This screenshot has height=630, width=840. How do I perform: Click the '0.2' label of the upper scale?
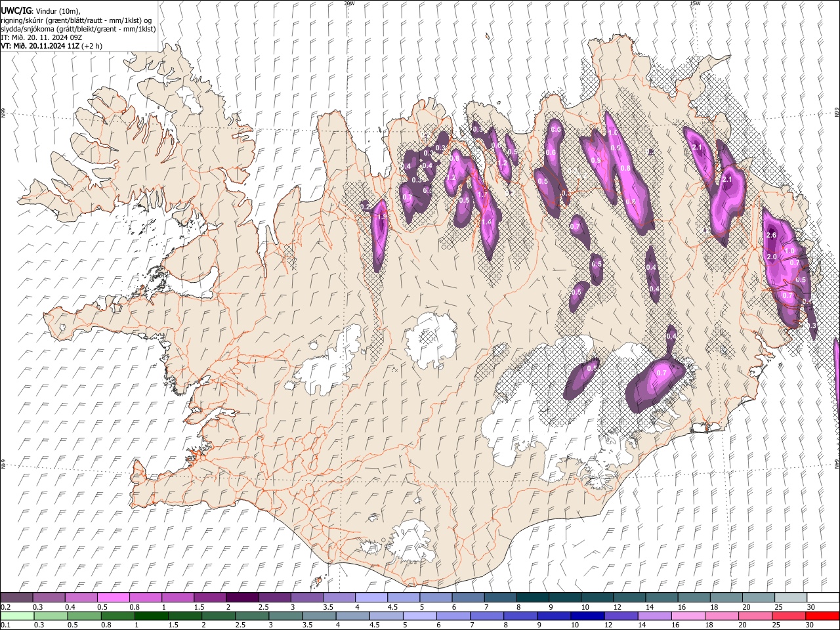[5, 607]
